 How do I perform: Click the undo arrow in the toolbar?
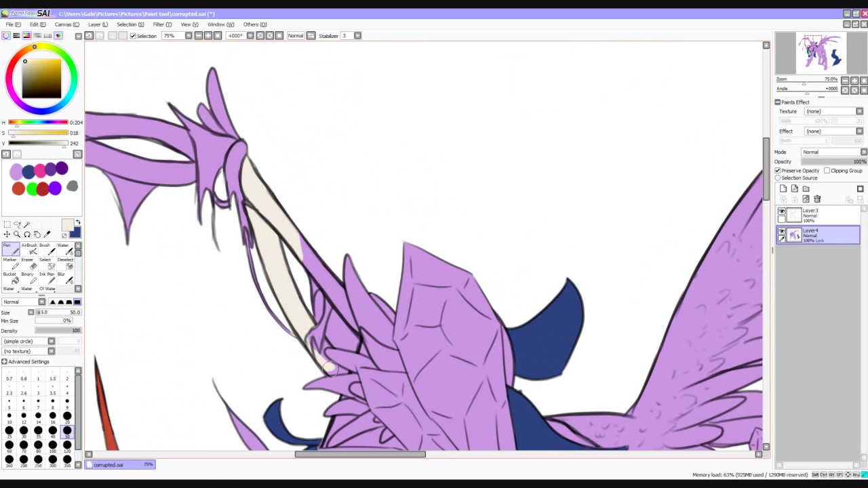[x=89, y=36]
